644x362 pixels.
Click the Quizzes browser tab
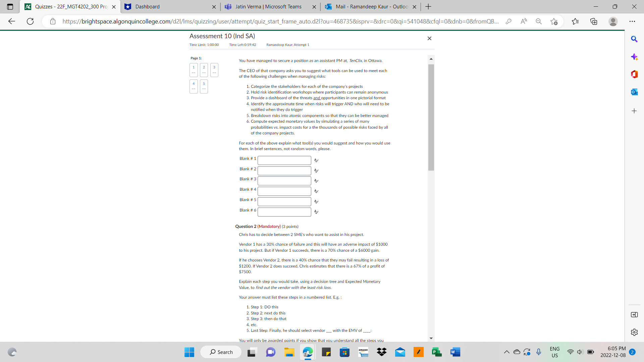point(67,7)
